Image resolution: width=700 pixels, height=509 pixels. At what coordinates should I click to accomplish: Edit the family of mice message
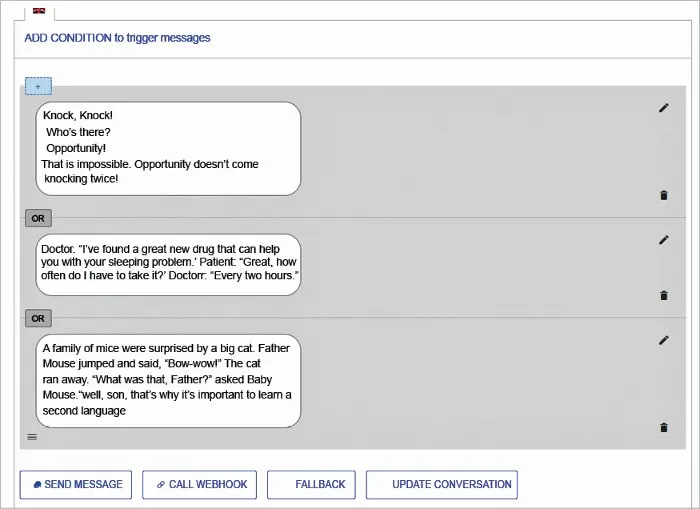click(x=663, y=340)
